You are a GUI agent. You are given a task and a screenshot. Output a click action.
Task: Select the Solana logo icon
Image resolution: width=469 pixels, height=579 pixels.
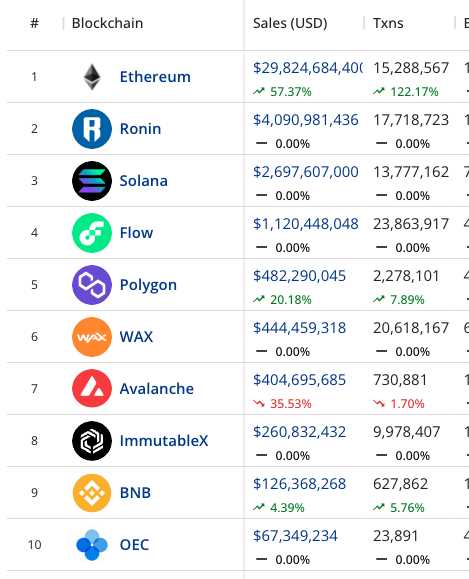(92, 181)
